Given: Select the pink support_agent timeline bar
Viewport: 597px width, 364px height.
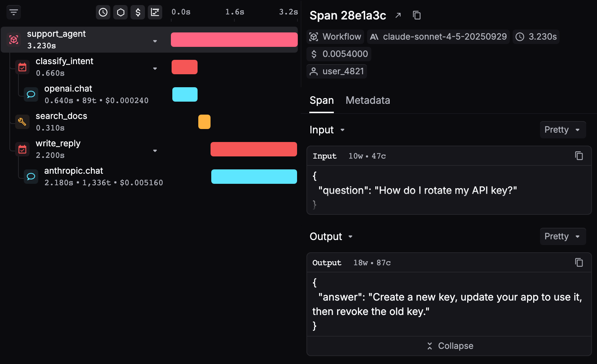Looking at the screenshot, I should pos(234,40).
